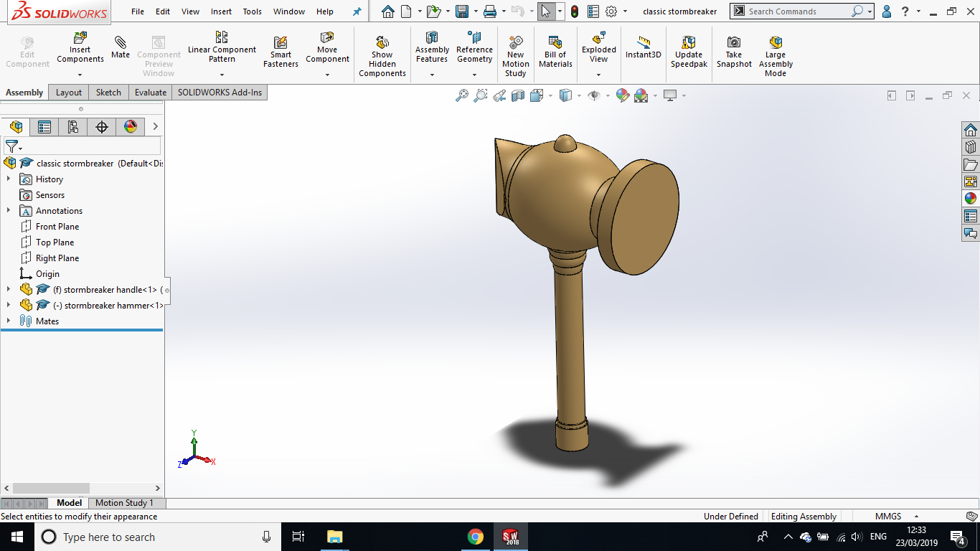The height and width of the screenshot is (551, 980).
Task: Save the document with the floppy icon
Action: 462,11
